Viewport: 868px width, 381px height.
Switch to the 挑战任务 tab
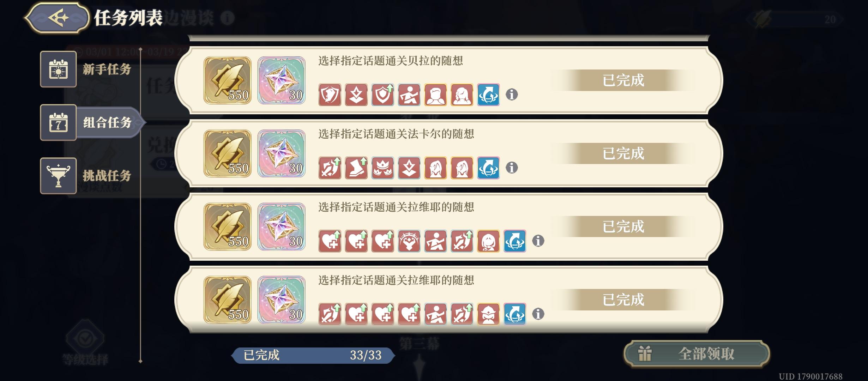point(86,176)
